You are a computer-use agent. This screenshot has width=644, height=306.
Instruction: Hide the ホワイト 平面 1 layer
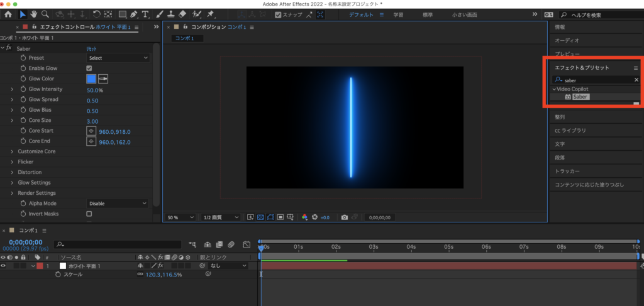coord(3,266)
